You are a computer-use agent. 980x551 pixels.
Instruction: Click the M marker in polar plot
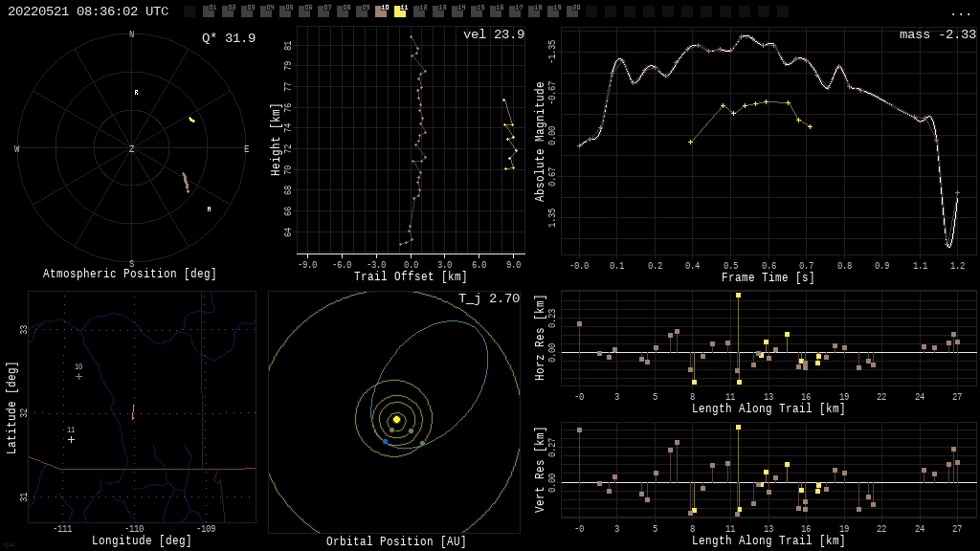[x=209, y=209]
